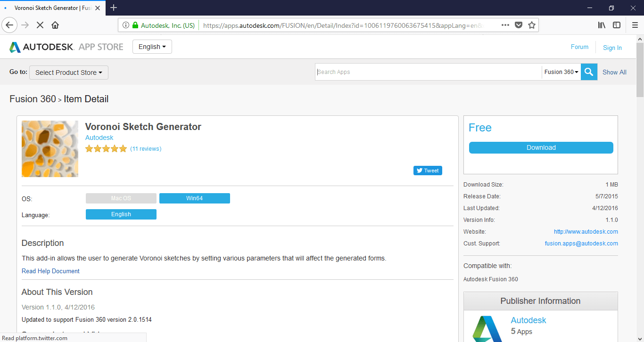
Task: Bookmark this page with star icon
Action: [x=532, y=25]
